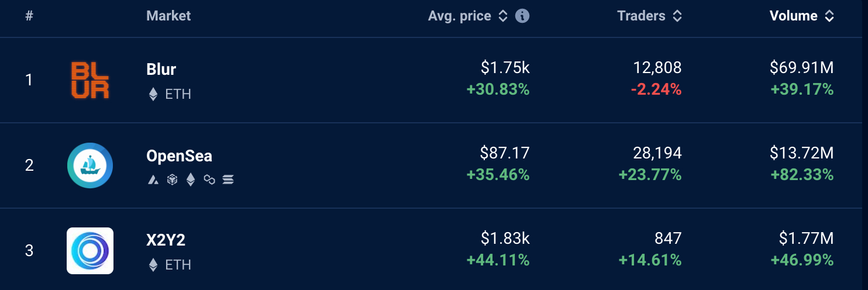
Task: Open the OpenSea marketplace name link
Action: click(179, 156)
